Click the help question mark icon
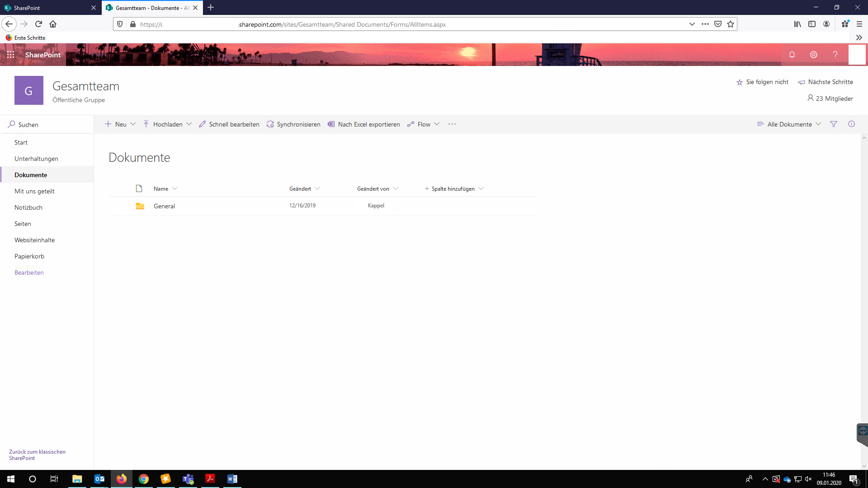Viewport: 868px width, 488px height. (835, 55)
